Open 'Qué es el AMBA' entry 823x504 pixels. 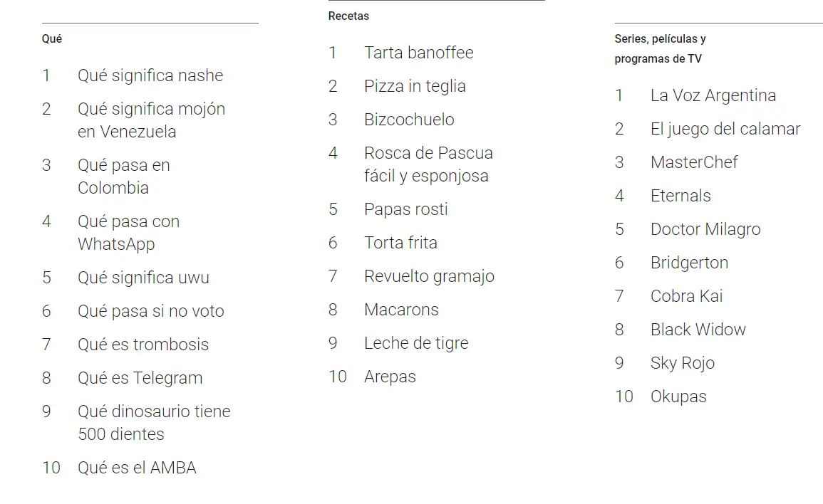[x=137, y=467]
